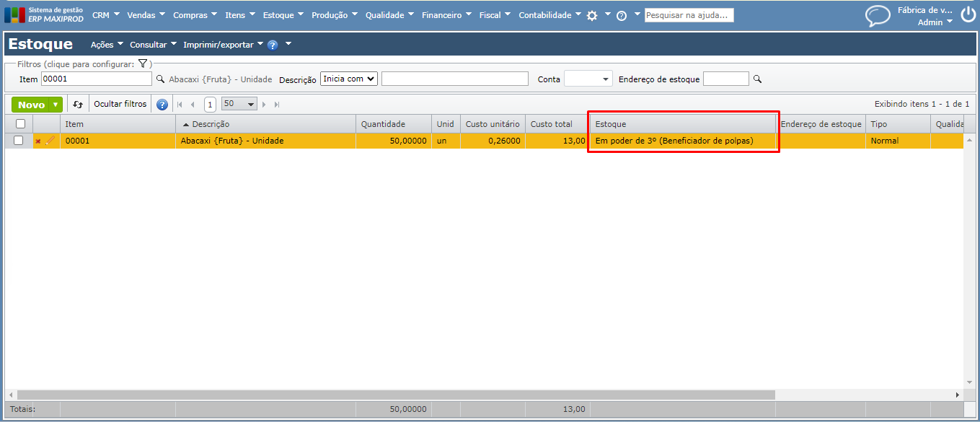
Task: Sort by Tipo column header
Action: [898, 124]
